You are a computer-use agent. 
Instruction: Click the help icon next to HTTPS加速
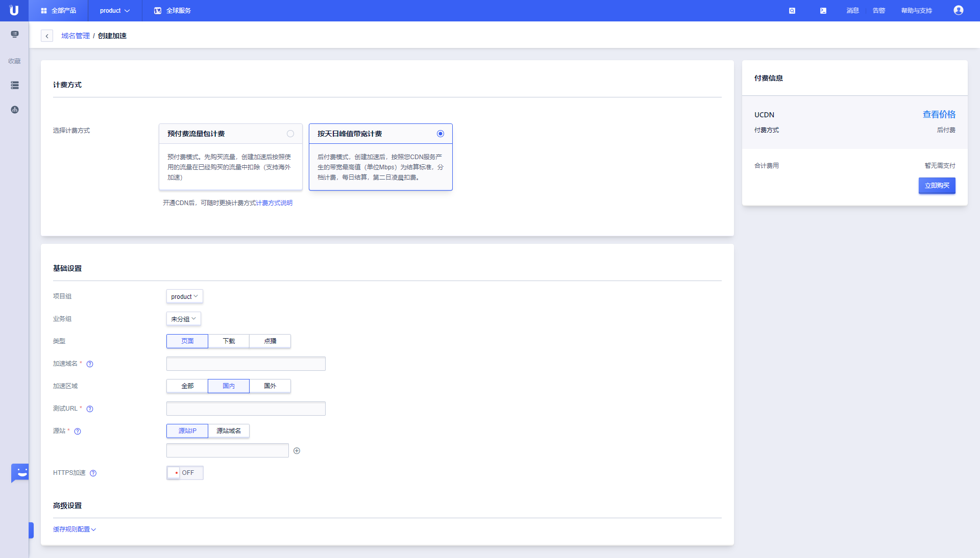(93, 473)
